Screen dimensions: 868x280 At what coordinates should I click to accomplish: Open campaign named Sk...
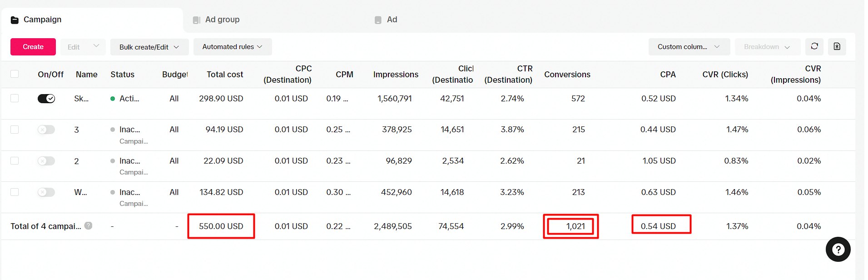81,98
